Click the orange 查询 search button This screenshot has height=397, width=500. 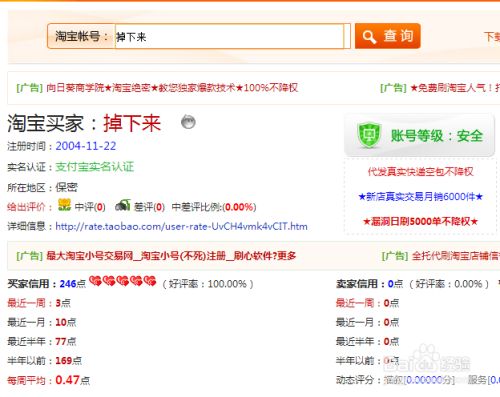click(x=387, y=36)
